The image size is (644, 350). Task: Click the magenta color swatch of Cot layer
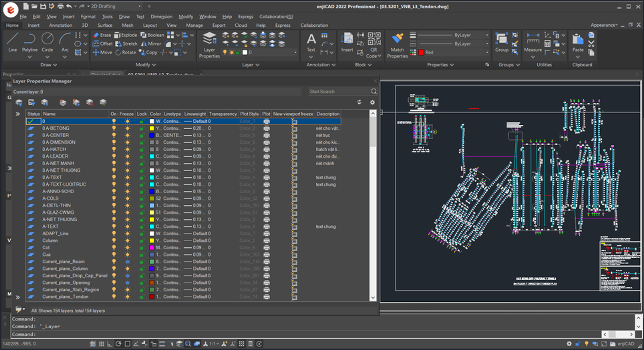point(152,248)
